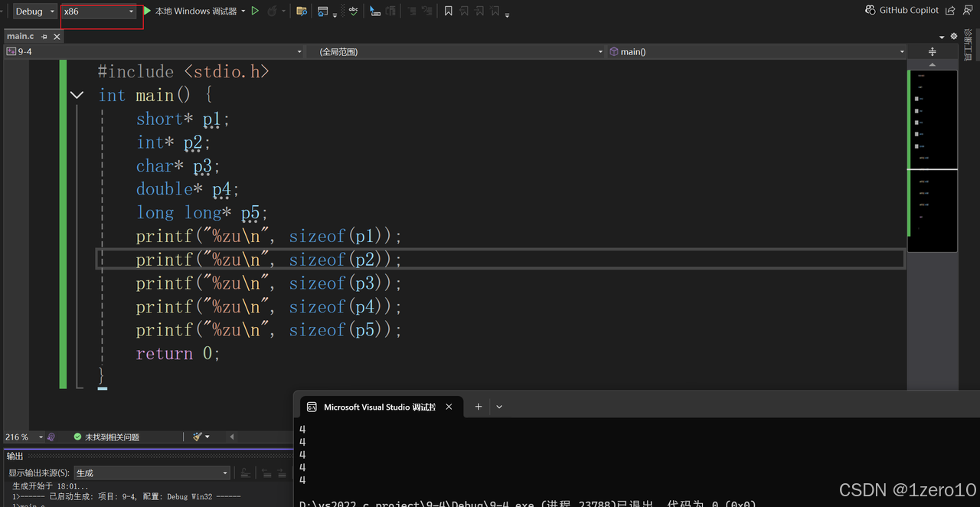Go to the next bookmark
This screenshot has height=507, width=980.
point(479,11)
